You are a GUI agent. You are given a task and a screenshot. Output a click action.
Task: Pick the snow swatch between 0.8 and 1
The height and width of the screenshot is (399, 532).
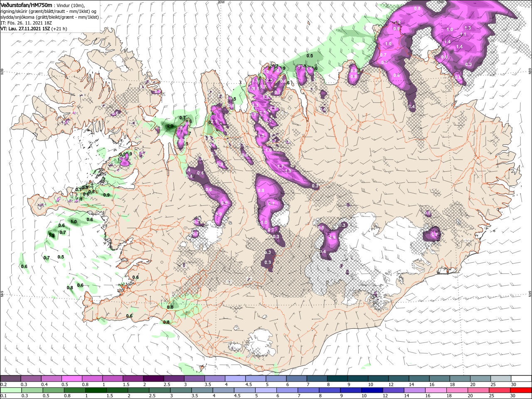click(92, 378)
